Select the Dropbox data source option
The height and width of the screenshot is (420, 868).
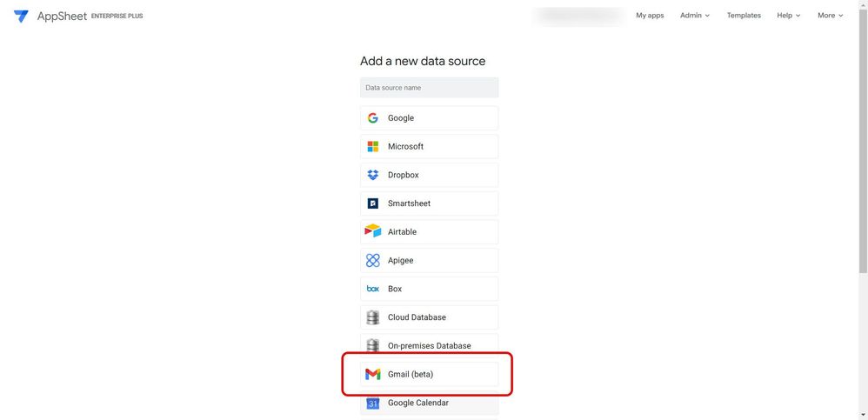coord(429,175)
